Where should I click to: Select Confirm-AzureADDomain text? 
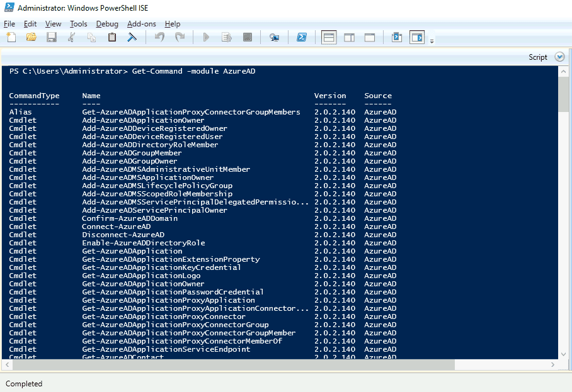(130, 218)
